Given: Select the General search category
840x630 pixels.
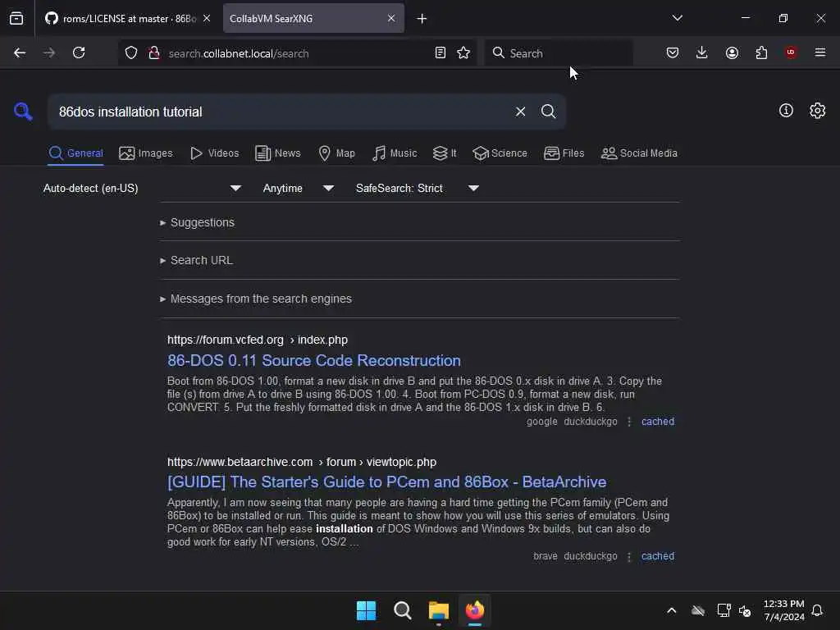Looking at the screenshot, I should (x=75, y=153).
